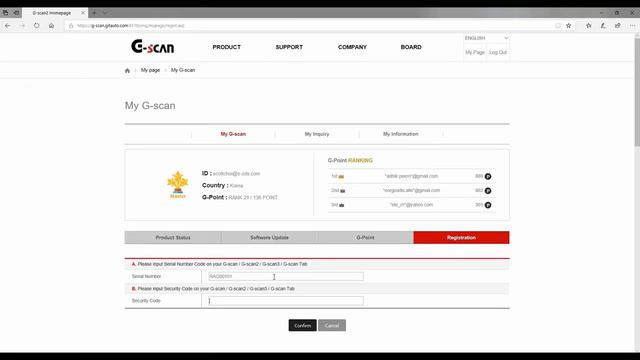Image resolution: width=640 pixels, height=360 pixels.
Task: Click the Confirm button
Action: pos(302,325)
